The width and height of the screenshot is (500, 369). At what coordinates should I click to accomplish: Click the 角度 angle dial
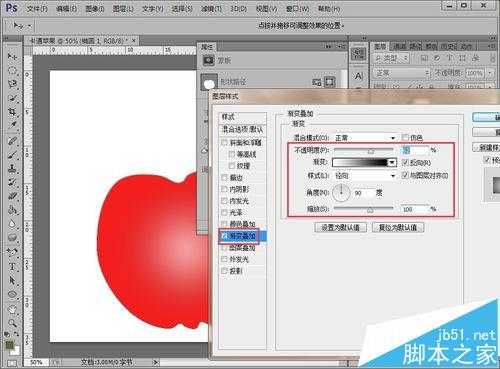(341, 192)
